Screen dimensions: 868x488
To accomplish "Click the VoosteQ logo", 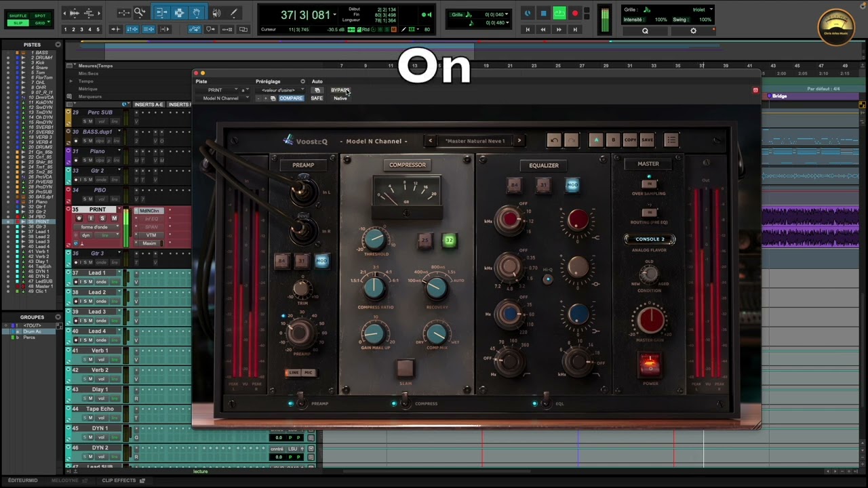I will coord(305,141).
